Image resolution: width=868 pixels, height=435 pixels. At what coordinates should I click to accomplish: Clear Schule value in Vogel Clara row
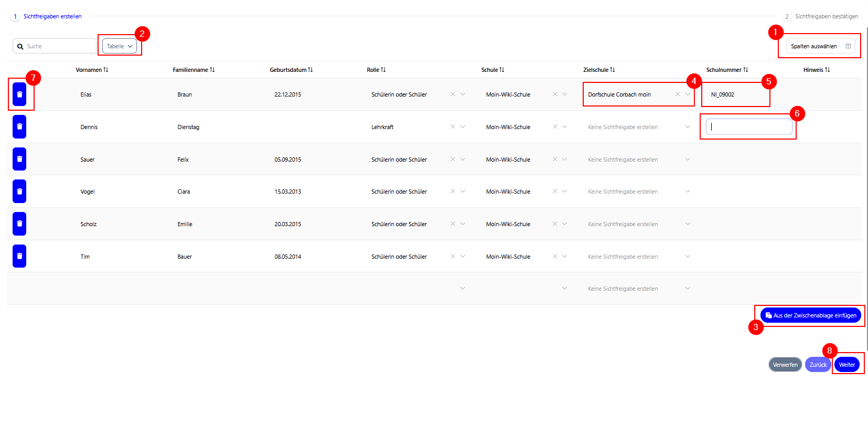click(x=555, y=192)
